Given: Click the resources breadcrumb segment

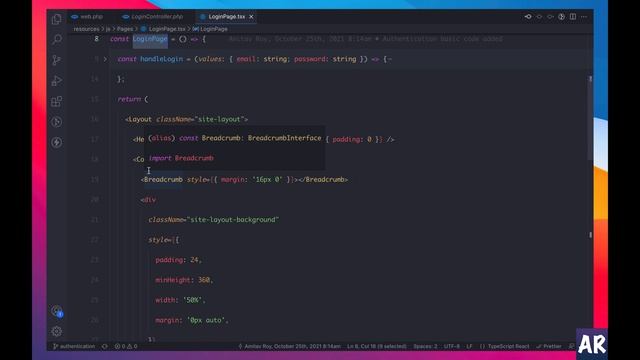Looking at the screenshot, I should pyautogui.click(x=86, y=29).
